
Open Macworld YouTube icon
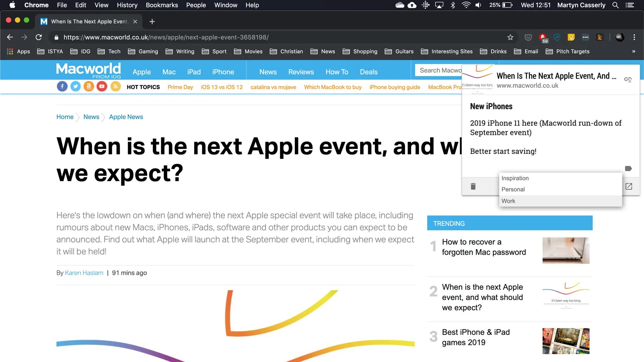[x=102, y=86]
